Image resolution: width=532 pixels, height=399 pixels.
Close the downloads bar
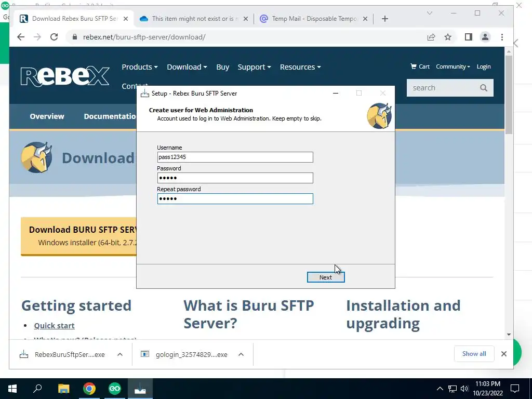(504, 354)
